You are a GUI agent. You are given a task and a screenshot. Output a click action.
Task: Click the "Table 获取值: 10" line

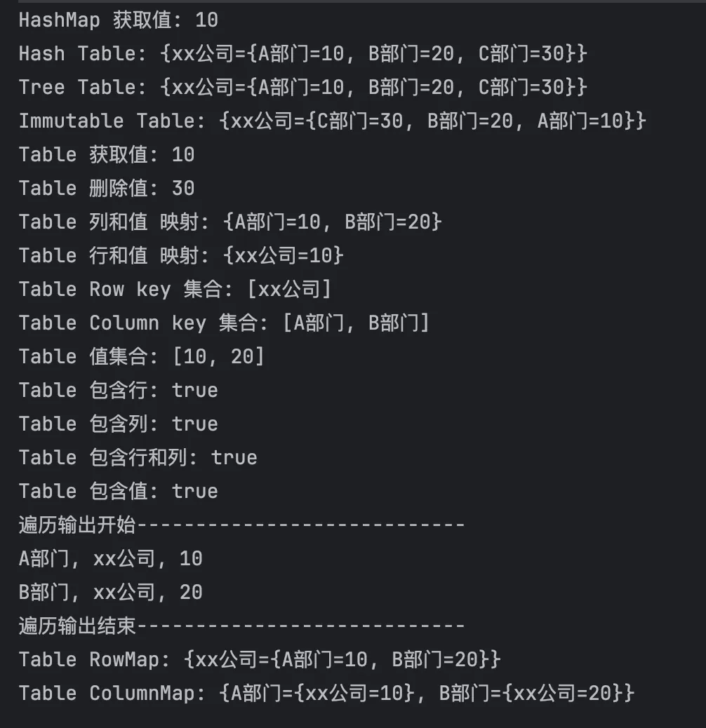[x=107, y=155]
